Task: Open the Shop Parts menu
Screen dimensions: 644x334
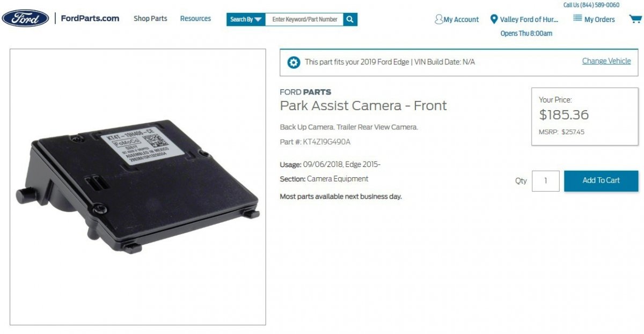Action: 150,18
